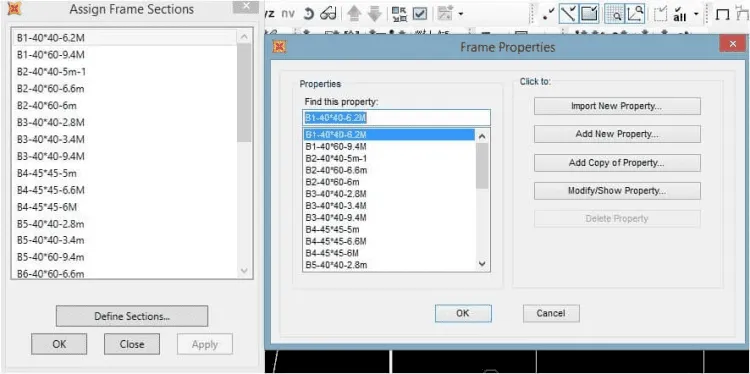Select B3-40*40-9.4M in Frame Properties list

tap(389, 218)
